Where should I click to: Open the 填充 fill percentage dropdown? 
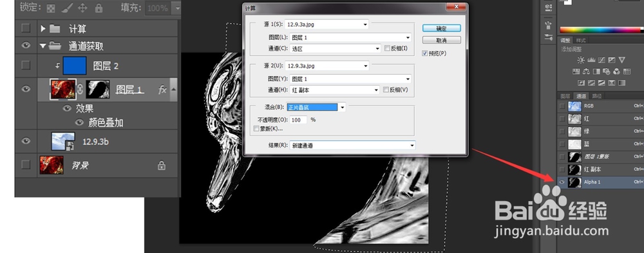coord(177,8)
